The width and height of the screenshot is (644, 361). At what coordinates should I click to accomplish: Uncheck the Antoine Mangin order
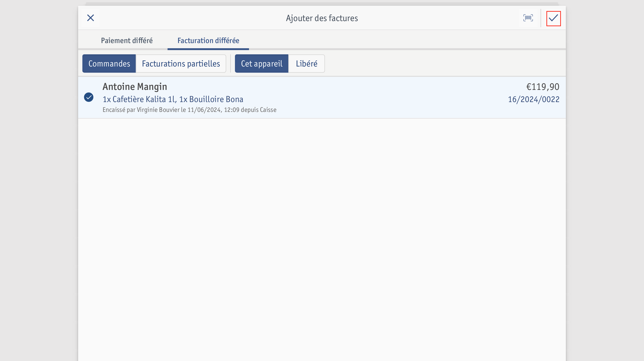89,97
